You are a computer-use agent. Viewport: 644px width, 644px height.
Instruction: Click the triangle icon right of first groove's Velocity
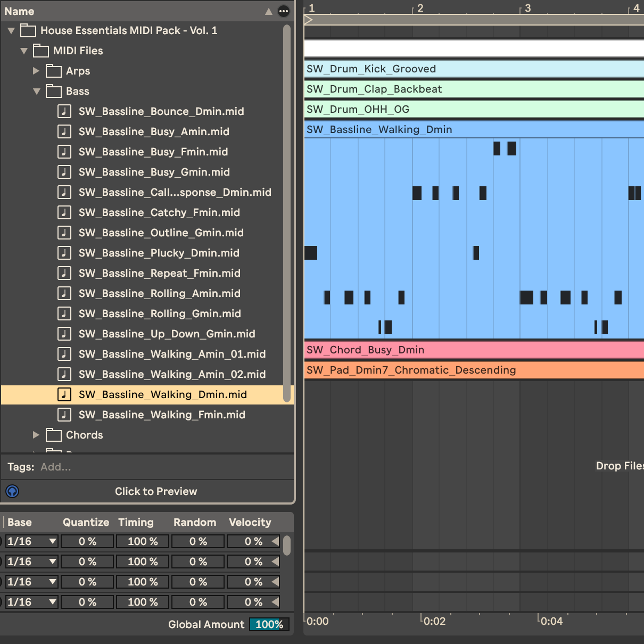tap(275, 541)
